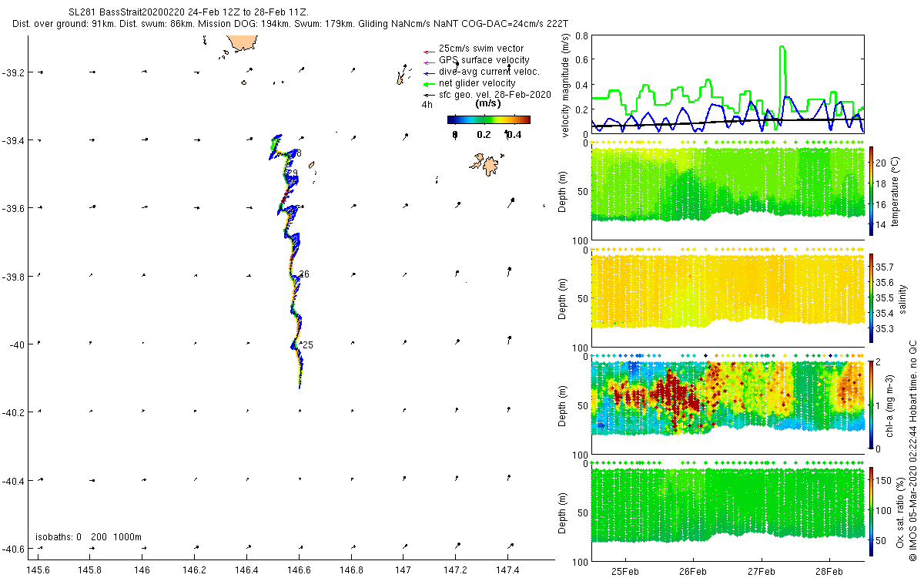Screen dimensions: 924x578
Task: Click the "27Feb" date tick
Action: 761,573
